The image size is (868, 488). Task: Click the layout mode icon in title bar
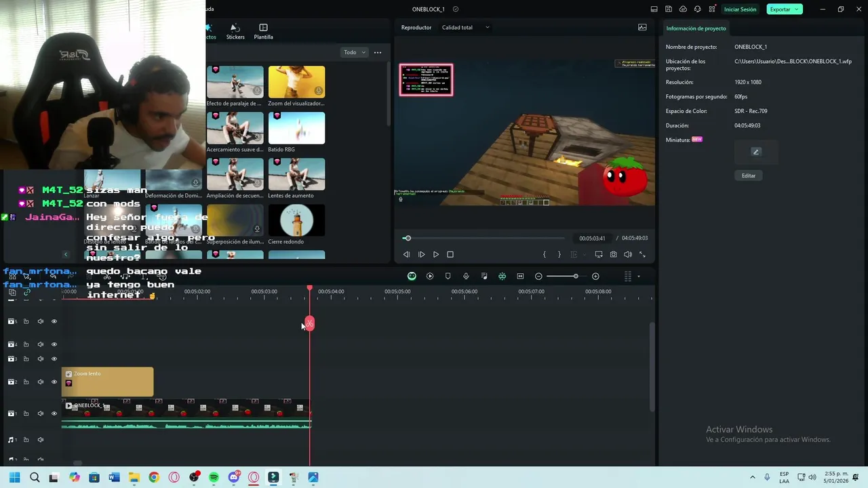pos(654,9)
